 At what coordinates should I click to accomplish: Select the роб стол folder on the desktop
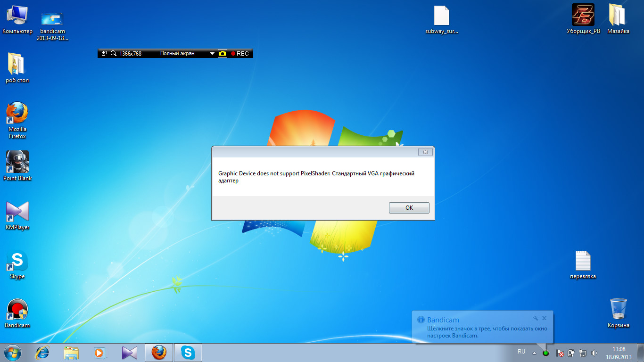17,68
